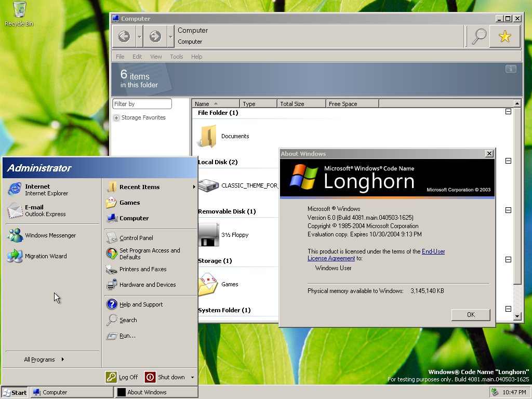Open the Shut down options arrow

click(x=192, y=377)
